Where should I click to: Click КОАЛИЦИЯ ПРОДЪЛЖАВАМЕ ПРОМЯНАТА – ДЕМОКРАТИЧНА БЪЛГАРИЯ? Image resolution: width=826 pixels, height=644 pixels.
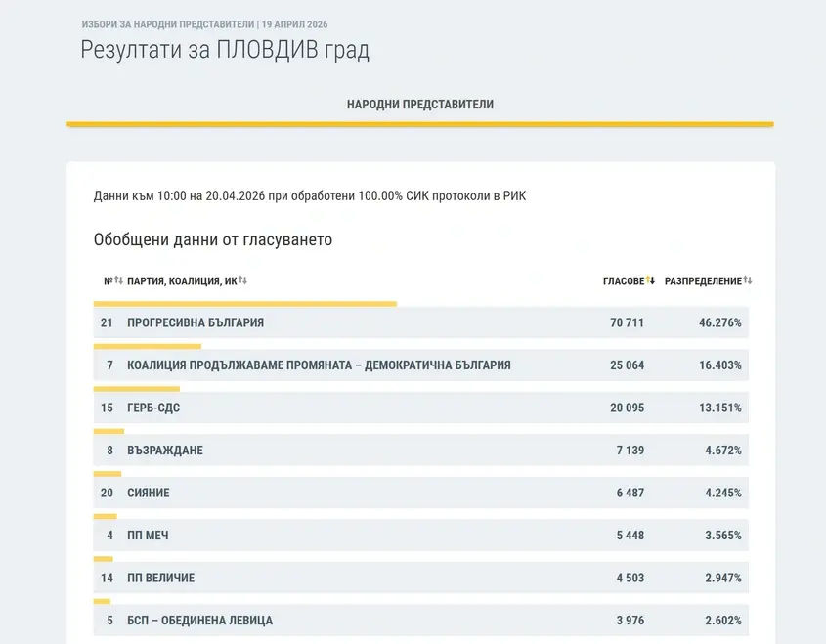point(319,365)
